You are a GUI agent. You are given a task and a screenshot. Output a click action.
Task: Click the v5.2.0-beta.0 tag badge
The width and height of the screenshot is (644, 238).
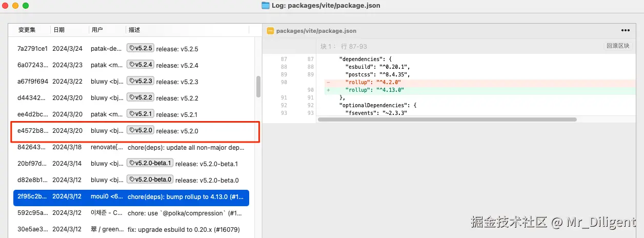(150, 180)
